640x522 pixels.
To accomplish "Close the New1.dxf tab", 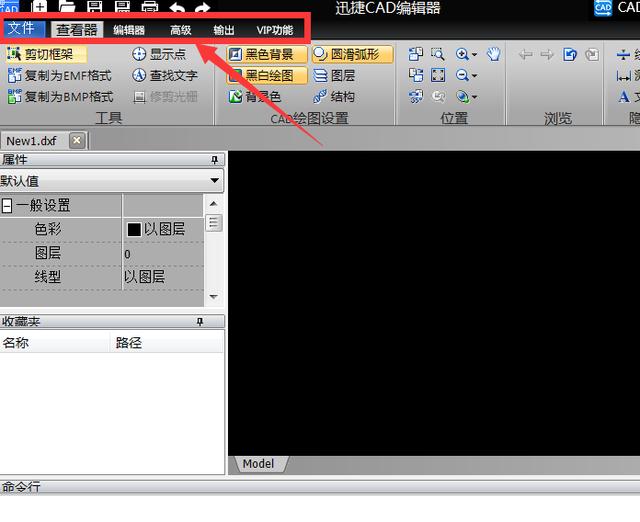I will click(77, 140).
